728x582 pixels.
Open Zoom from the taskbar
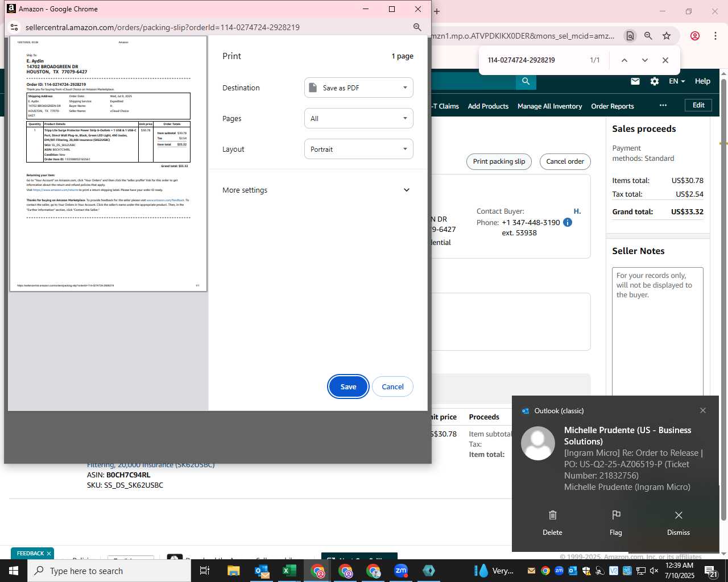click(x=401, y=571)
